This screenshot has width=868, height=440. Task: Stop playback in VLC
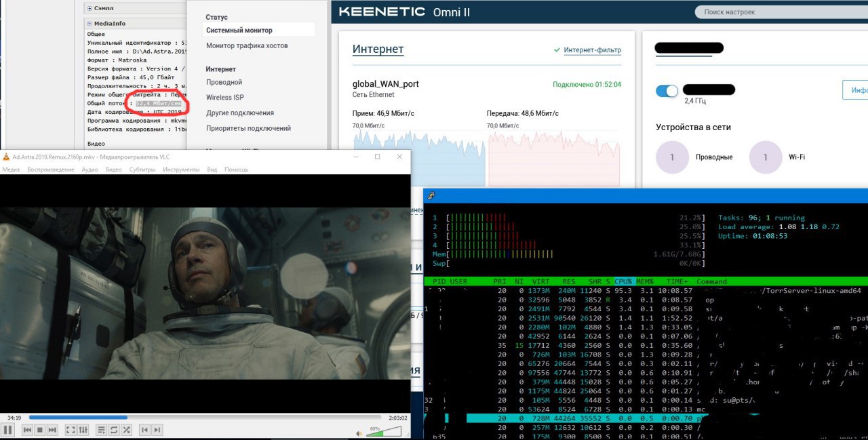[40, 430]
